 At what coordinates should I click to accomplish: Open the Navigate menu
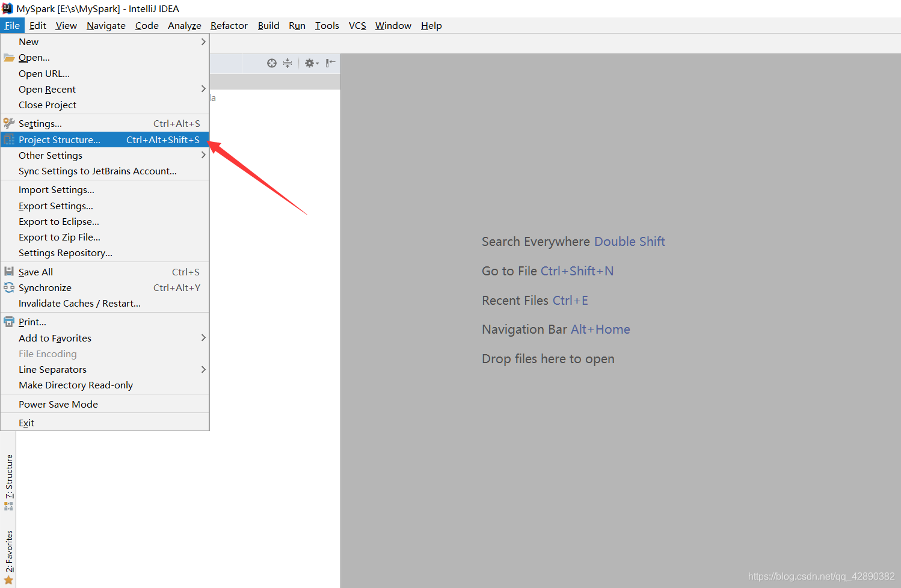(x=106, y=25)
